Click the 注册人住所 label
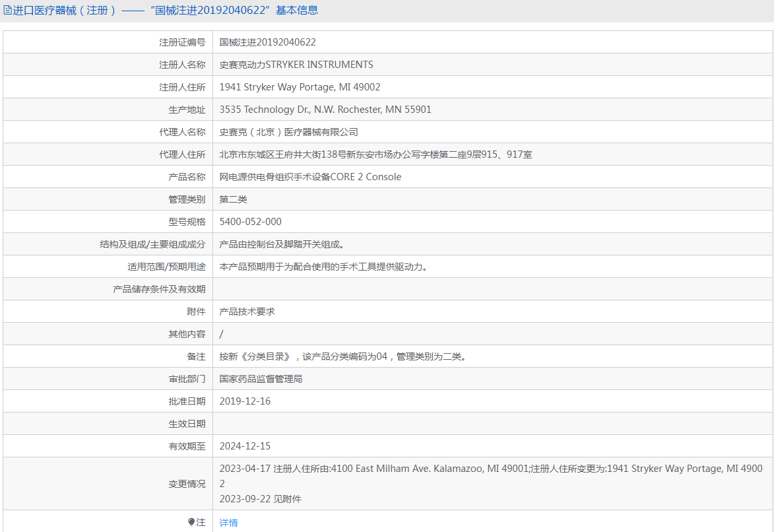 [x=182, y=87]
